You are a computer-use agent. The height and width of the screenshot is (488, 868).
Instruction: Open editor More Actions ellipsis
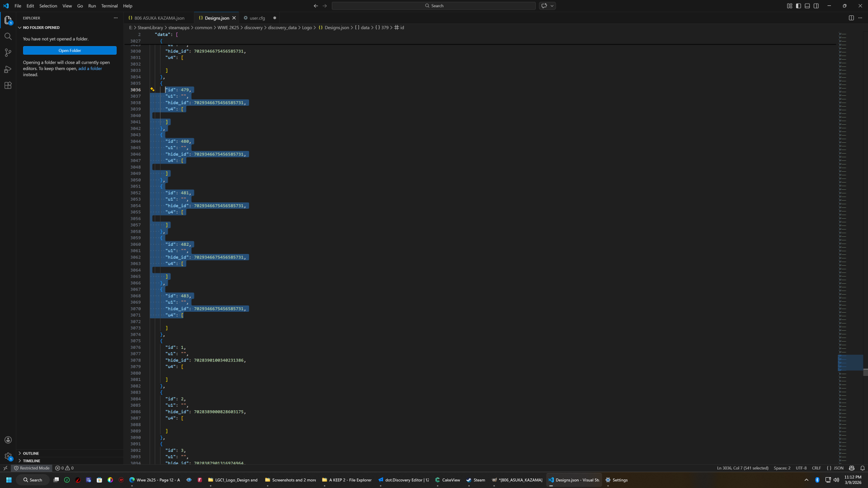coord(860,18)
